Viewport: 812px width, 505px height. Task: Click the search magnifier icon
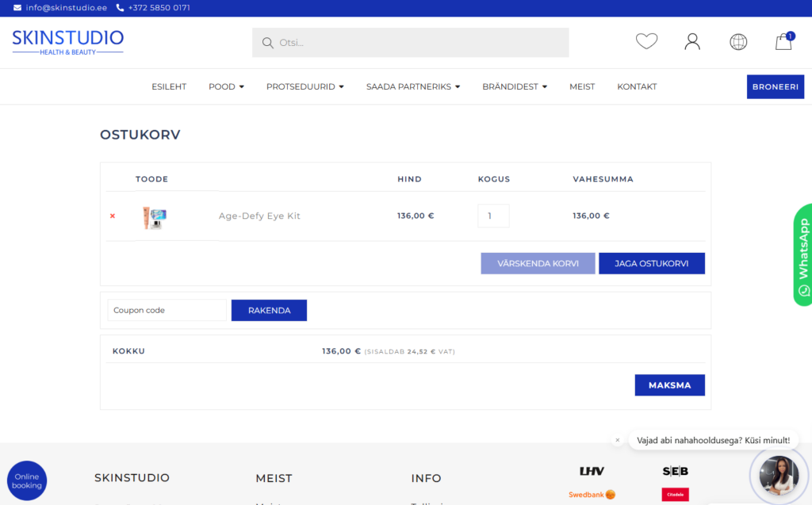[x=268, y=43]
